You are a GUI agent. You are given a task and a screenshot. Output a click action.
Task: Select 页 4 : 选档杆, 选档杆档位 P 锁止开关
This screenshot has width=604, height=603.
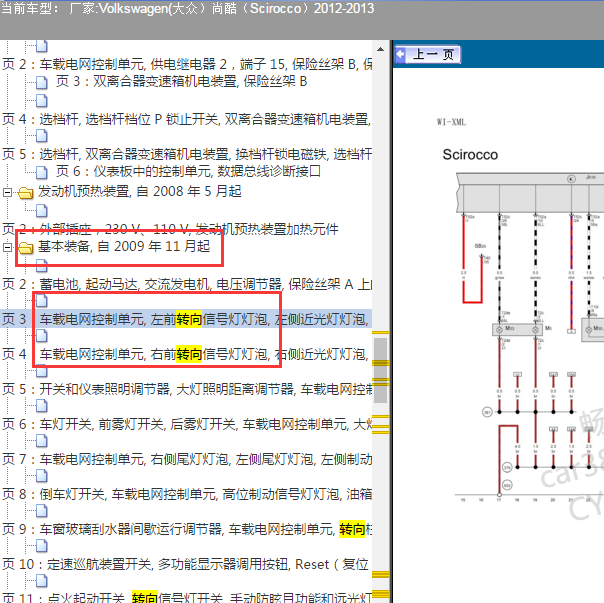(x=187, y=119)
